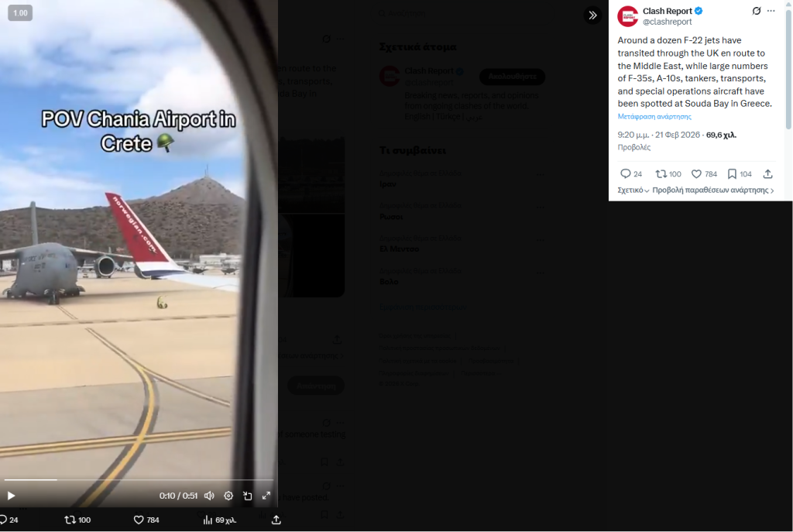Mute the video volume speaker icon
Image resolution: width=793 pixels, height=532 pixels.
[209, 496]
